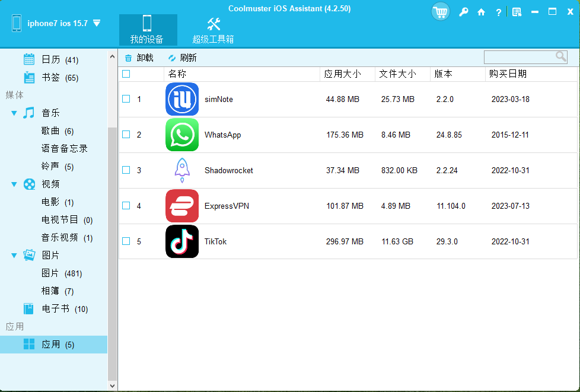
Task: Click Shadowrocket file size 832.00 KB
Action: point(399,170)
